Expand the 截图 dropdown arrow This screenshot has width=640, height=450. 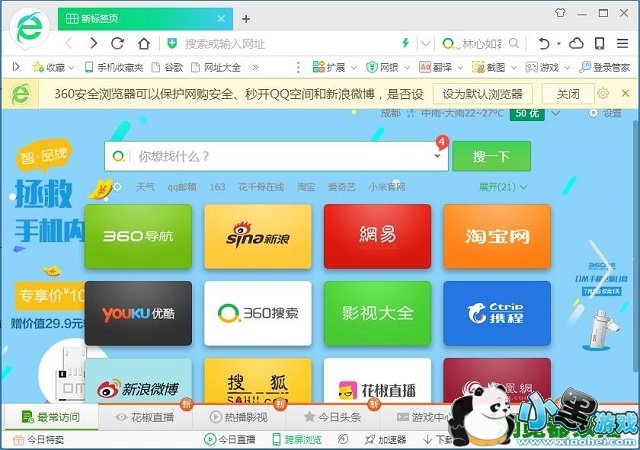pyautogui.click(x=513, y=67)
